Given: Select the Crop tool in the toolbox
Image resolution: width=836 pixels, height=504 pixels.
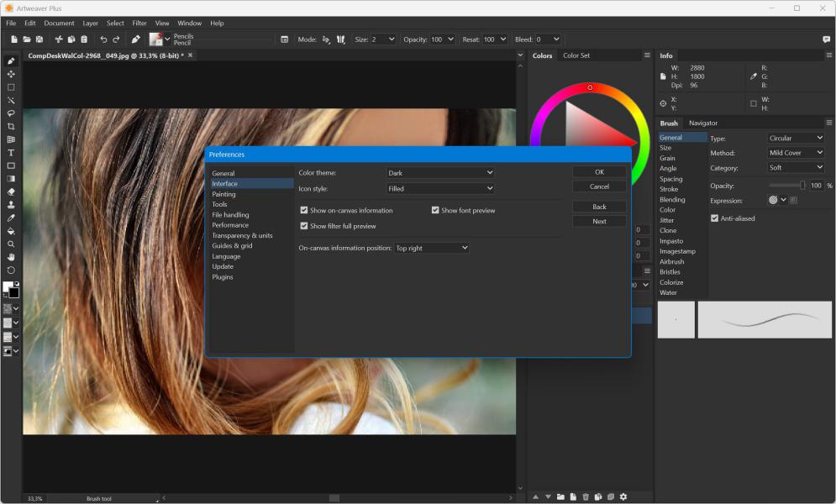Looking at the screenshot, I should pos(11,126).
